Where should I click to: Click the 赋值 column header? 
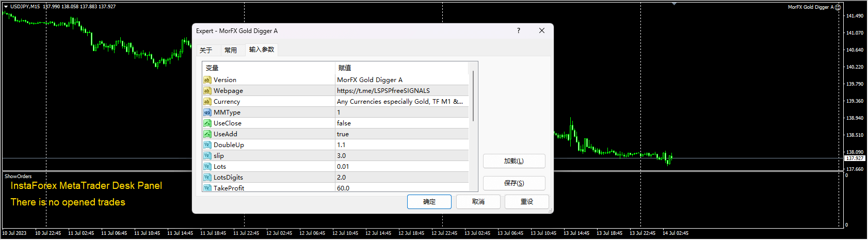[402, 68]
